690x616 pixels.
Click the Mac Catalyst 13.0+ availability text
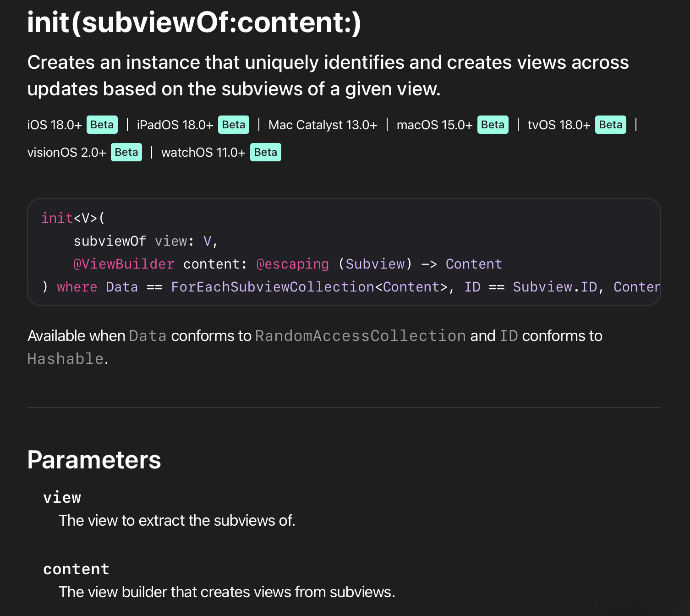[x=323, y=125]
